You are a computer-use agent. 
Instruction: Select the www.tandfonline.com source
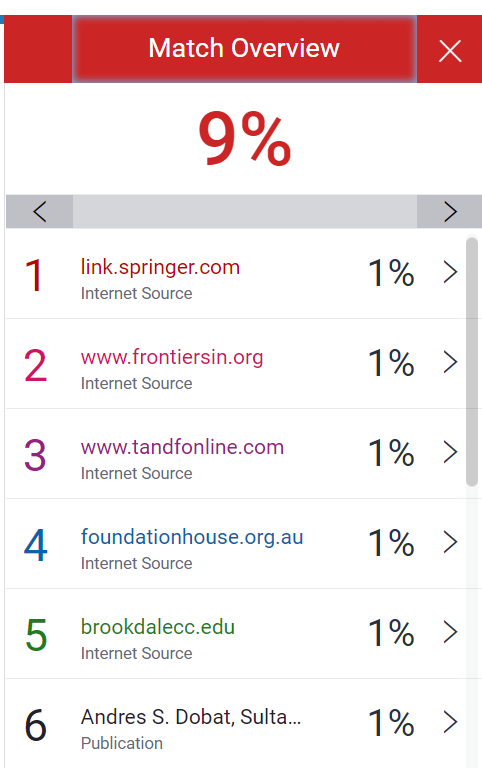[182, 447]
